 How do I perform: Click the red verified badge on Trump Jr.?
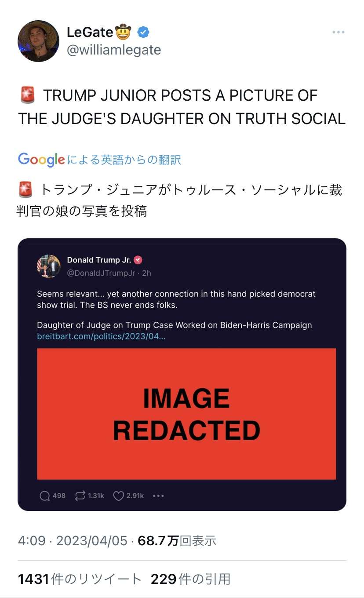pos(138,260)
